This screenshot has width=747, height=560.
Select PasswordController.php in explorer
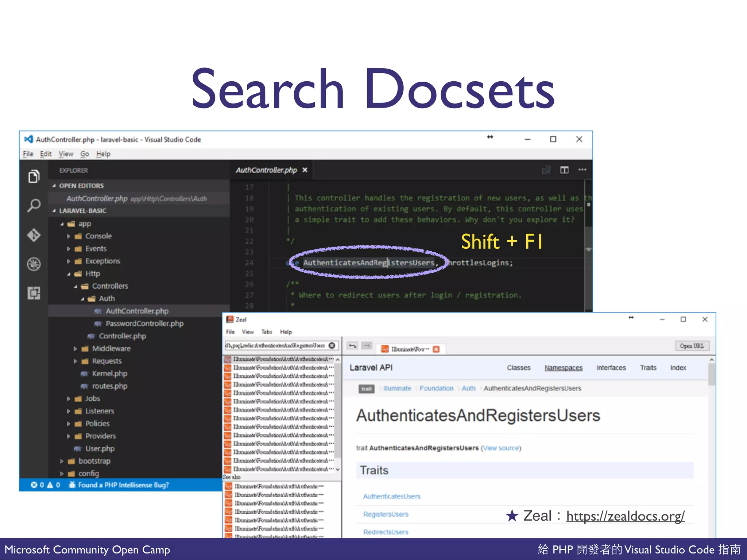pyautogui.click(x=139, y=323)
